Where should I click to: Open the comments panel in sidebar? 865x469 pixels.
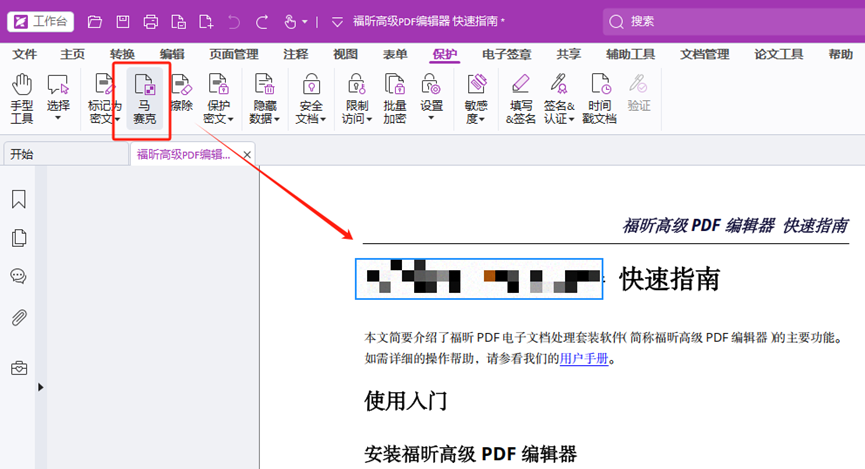pyautogui.click(x=18, y=276)
